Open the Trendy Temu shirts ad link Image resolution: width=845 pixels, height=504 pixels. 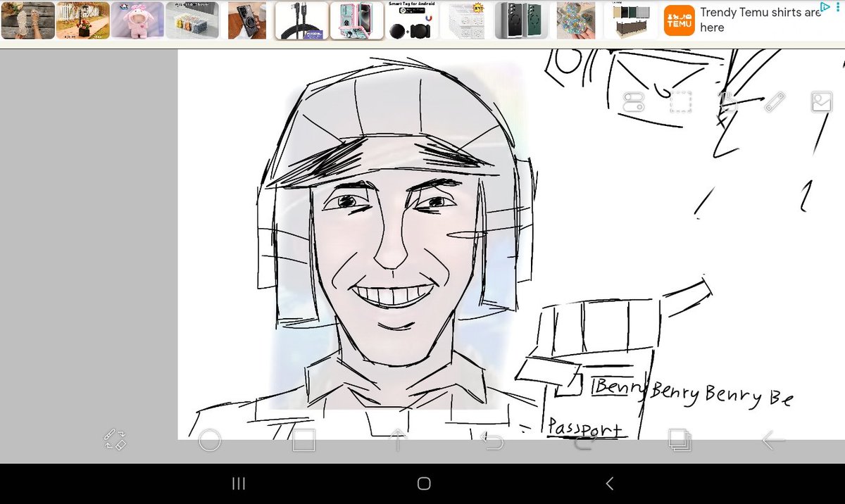point(760,20)
